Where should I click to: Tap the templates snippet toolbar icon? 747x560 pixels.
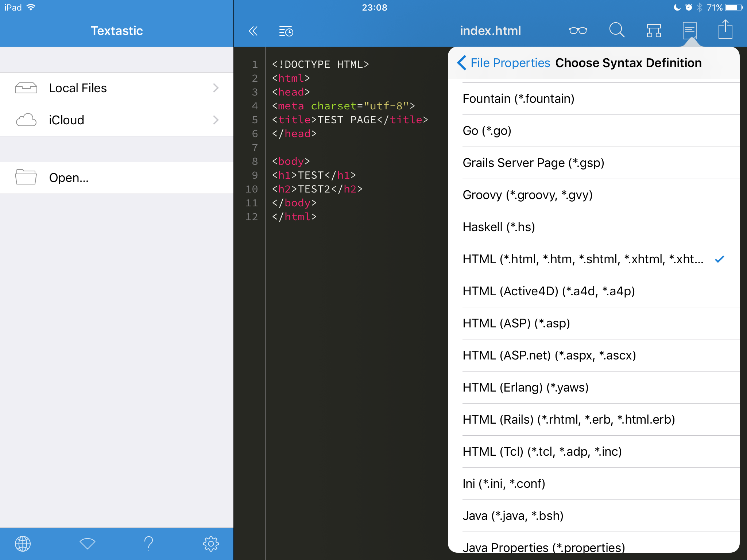(x=654, y=31)
